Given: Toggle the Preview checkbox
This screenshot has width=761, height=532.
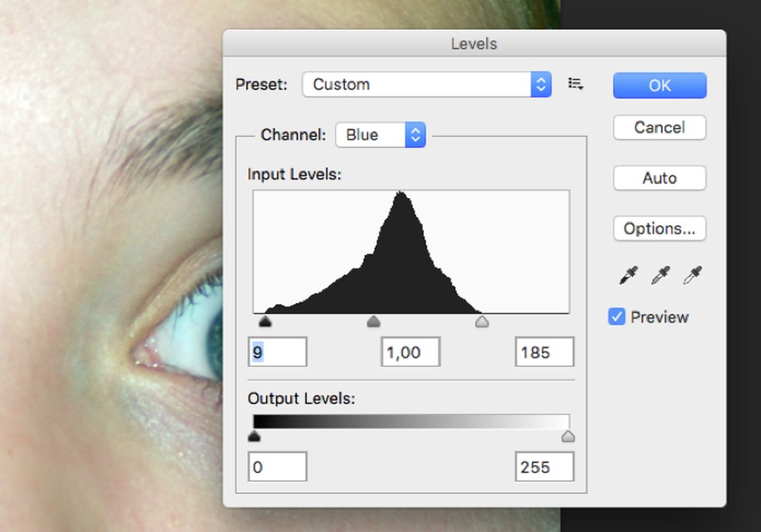Looking at the screenshot, I should [616, 317].
